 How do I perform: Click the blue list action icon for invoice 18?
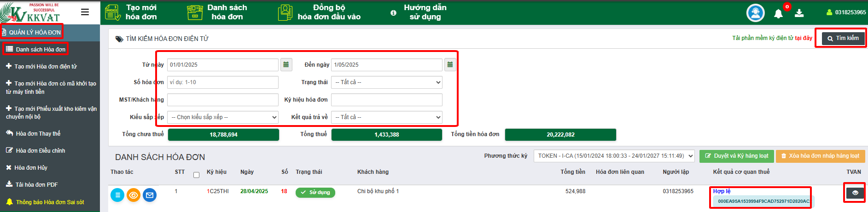117,195
